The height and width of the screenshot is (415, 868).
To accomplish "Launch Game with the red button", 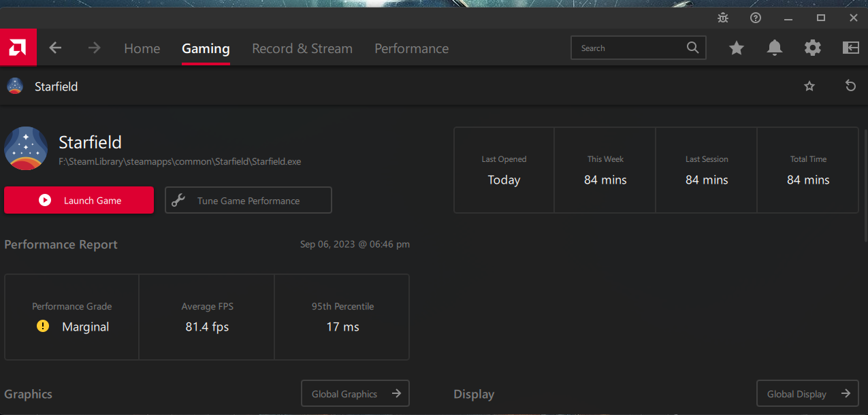I will 79,200.
